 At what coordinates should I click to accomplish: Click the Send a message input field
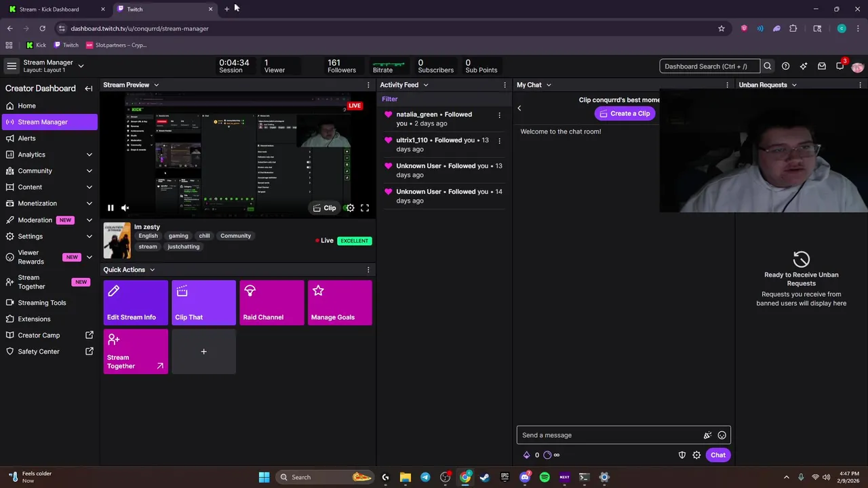[610, 435]
